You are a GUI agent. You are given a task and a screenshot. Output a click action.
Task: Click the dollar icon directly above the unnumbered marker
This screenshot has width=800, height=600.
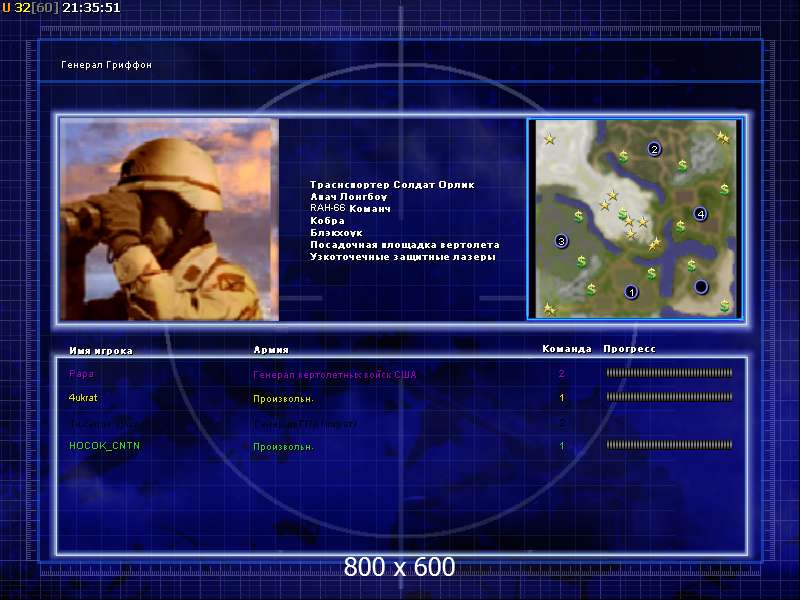click(x=691, y=265)
